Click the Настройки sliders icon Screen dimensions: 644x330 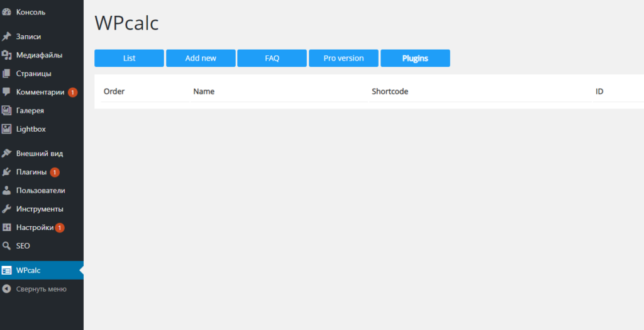6,227
